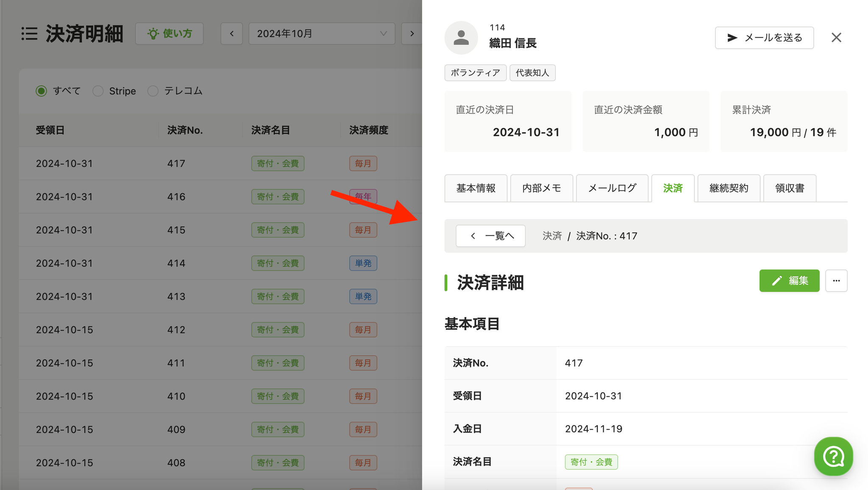Viewport: 868px width, 490px height.
Task: Open row with 決済No. 411
Action: coord(220,363)
